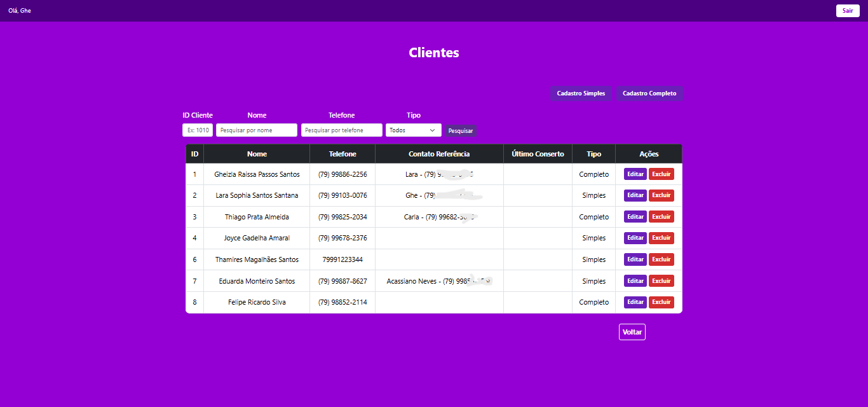Viewport: 868px width, 407px height.
Task: Click the Olá, Ghe greeting
Action: [x=20, y=11]
